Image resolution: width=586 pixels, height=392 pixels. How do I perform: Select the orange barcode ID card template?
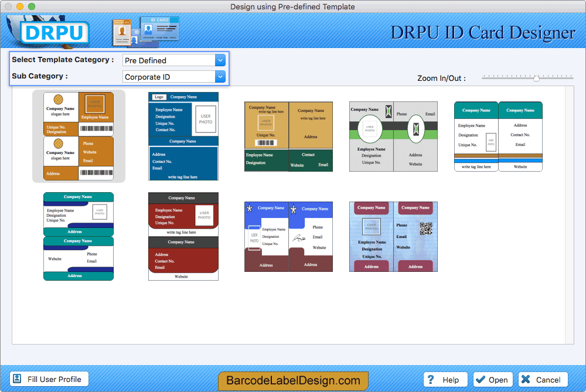pos(79,137)
